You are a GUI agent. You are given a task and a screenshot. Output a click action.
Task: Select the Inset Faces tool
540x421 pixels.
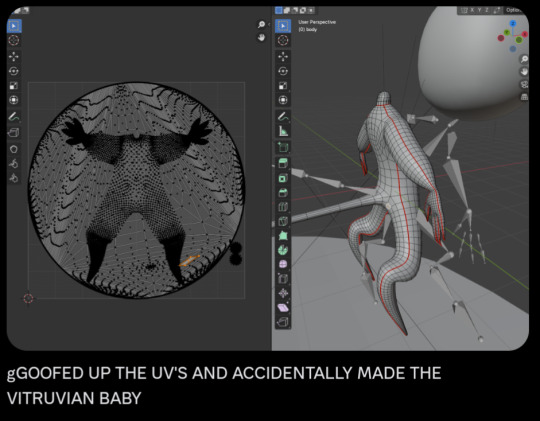click(x=283, y=178)
